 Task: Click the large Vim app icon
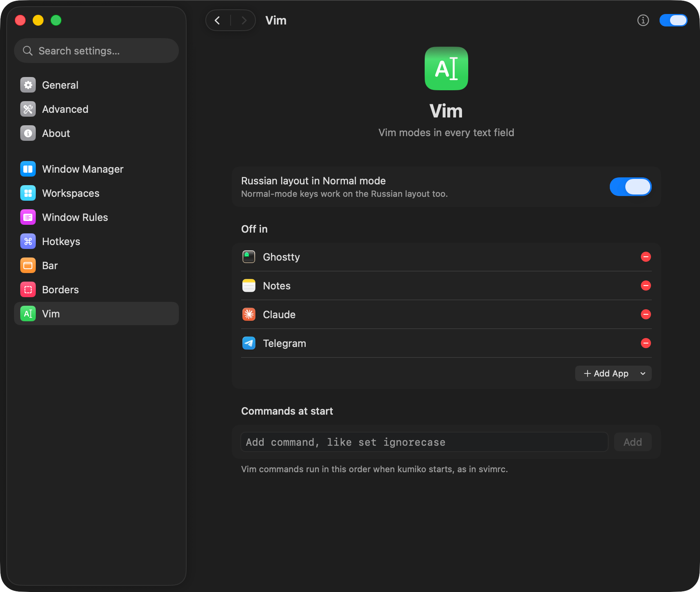[x=446, y=68]
